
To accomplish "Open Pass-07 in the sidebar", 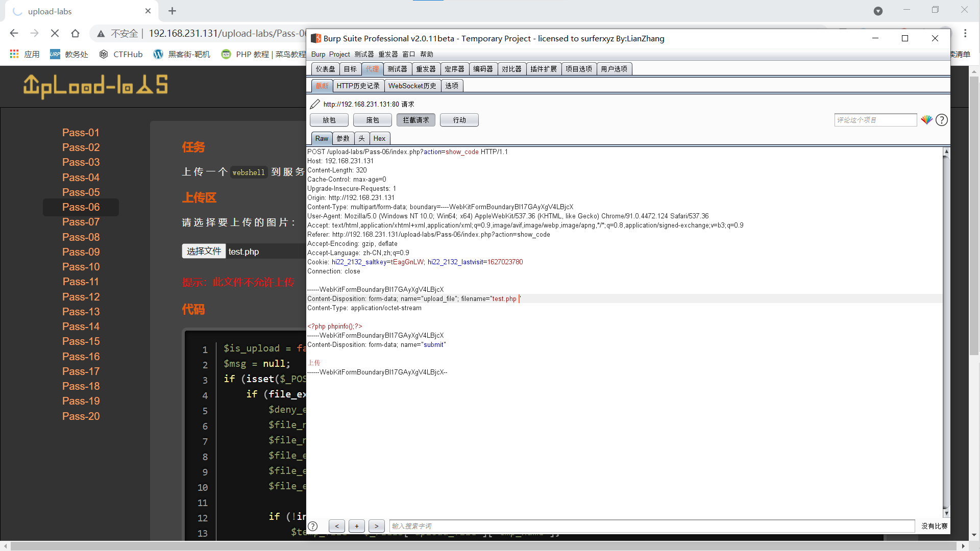I will [81, 222].
